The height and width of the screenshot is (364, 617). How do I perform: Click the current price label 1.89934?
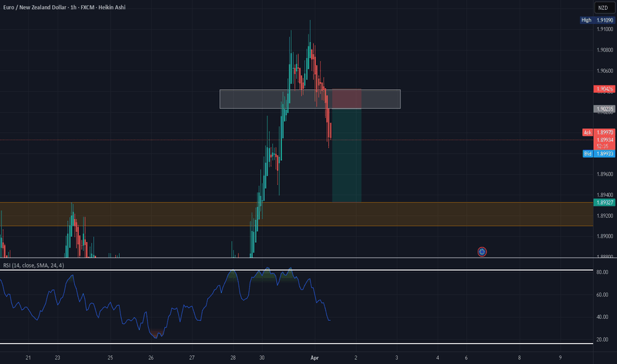(x=604, y=140)
